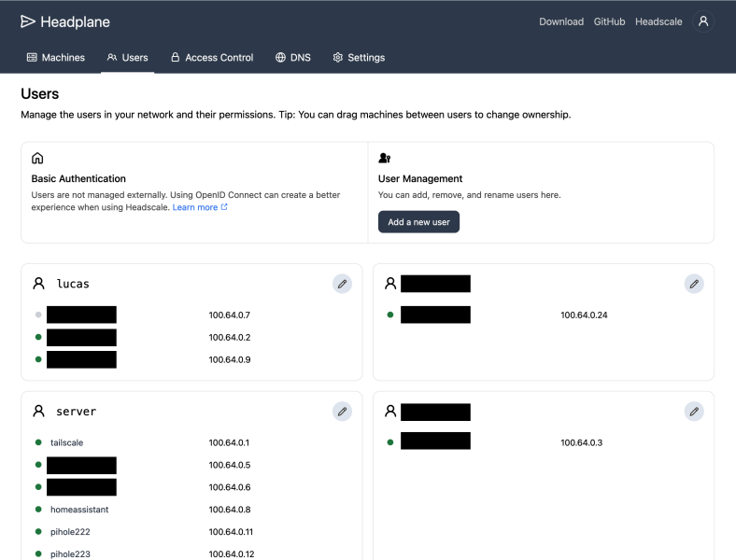The height and width of the screenshot is (560, 736).
Task: Click the User Management heading
Action: click(x=420, y=178)
